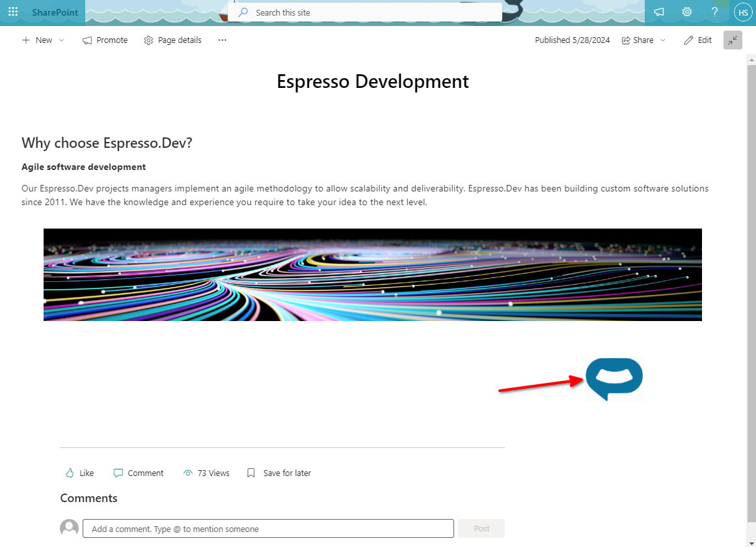
Task: Click the Comment button
Action: [139, 473]
